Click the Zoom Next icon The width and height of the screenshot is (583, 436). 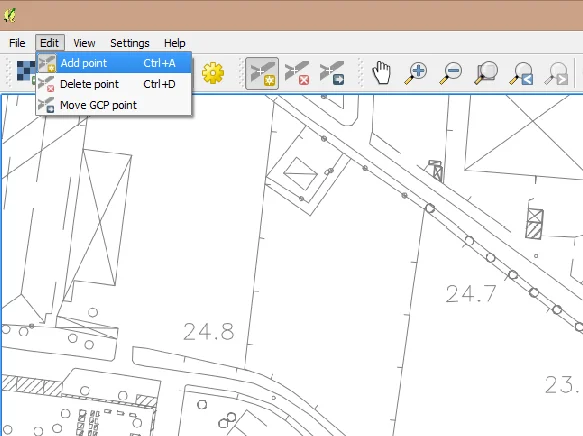tap(556, 73)
